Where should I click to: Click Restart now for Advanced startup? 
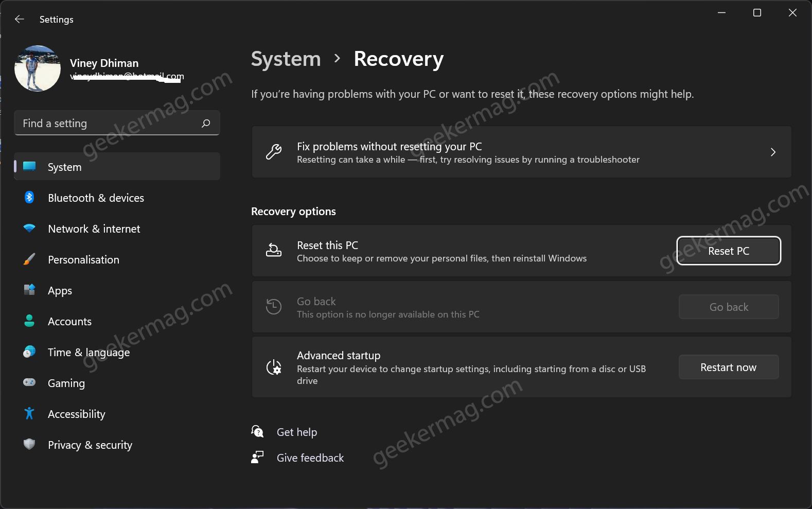pyautogui.click(x=729, y=367)
